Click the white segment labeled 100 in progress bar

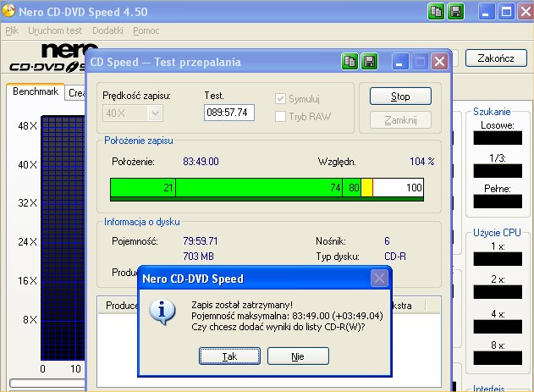398,188
